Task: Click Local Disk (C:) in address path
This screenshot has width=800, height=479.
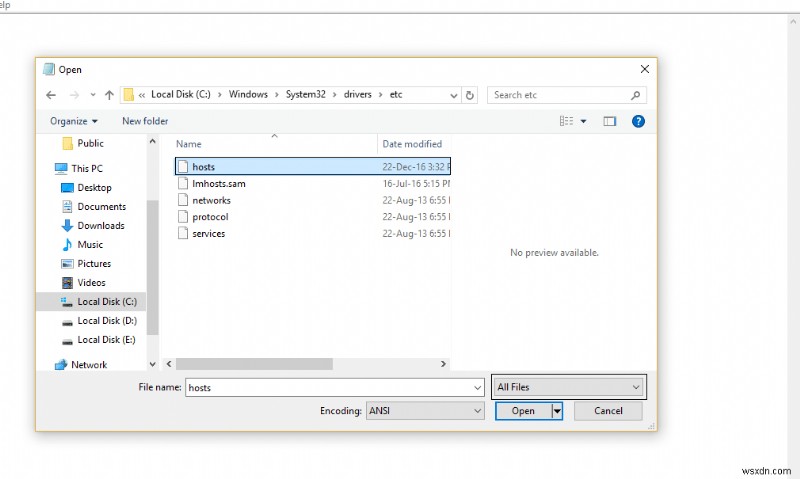Action: click(x=181, y=94)
